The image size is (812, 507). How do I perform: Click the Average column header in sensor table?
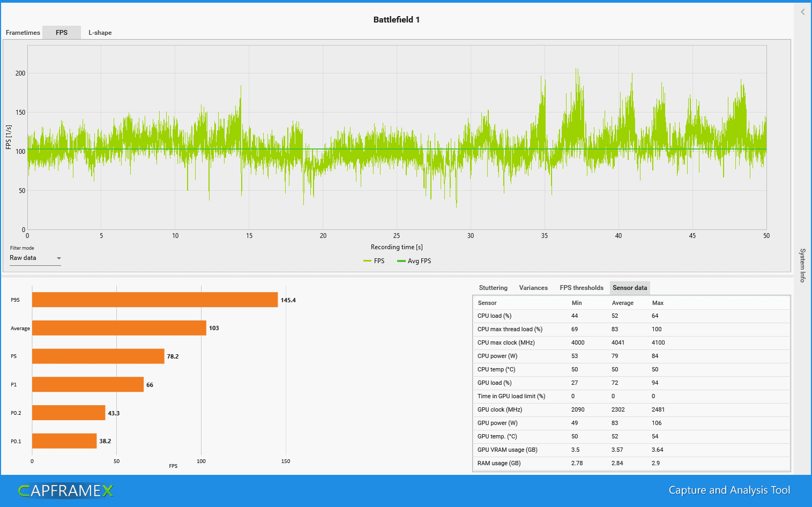pyautogui.click(x=623, y=303)
